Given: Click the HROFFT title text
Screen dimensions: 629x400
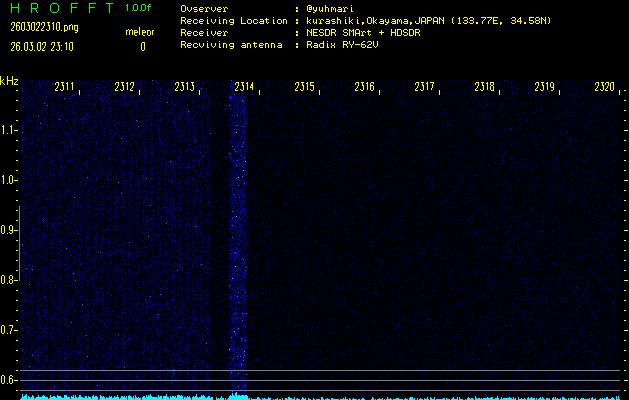Looking at the screenshot, I should click(x=60, y=8).
